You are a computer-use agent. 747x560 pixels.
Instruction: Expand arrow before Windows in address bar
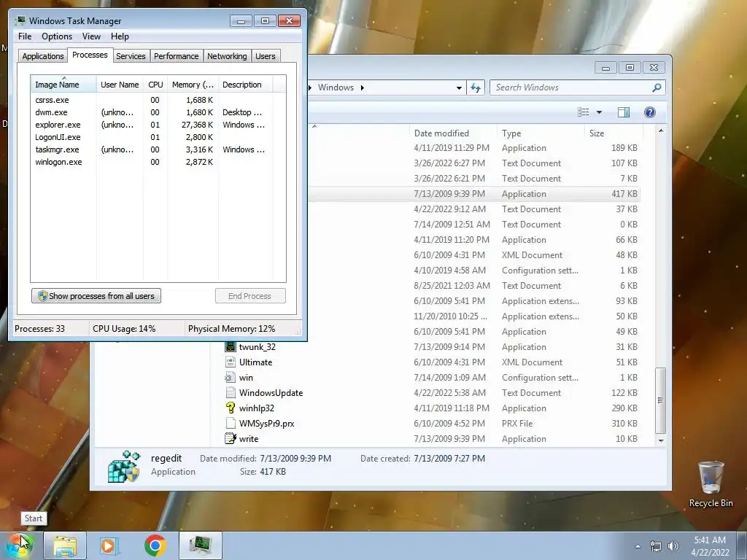(310, 87)
